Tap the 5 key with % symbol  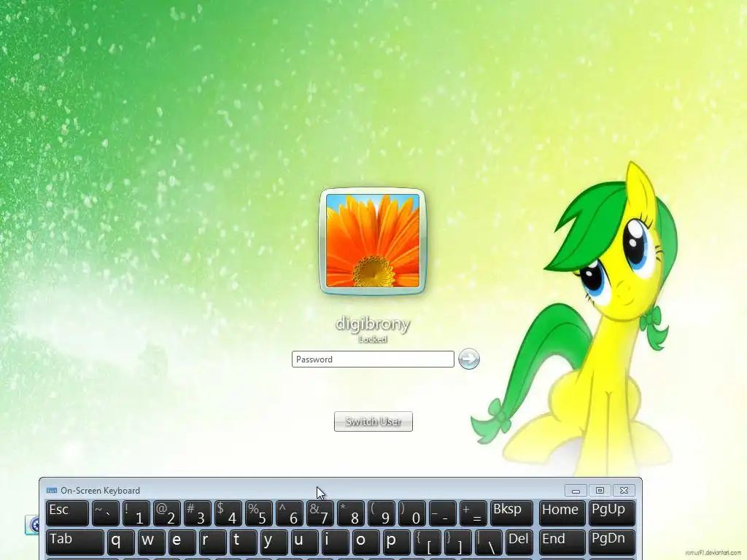click(259, 513)
